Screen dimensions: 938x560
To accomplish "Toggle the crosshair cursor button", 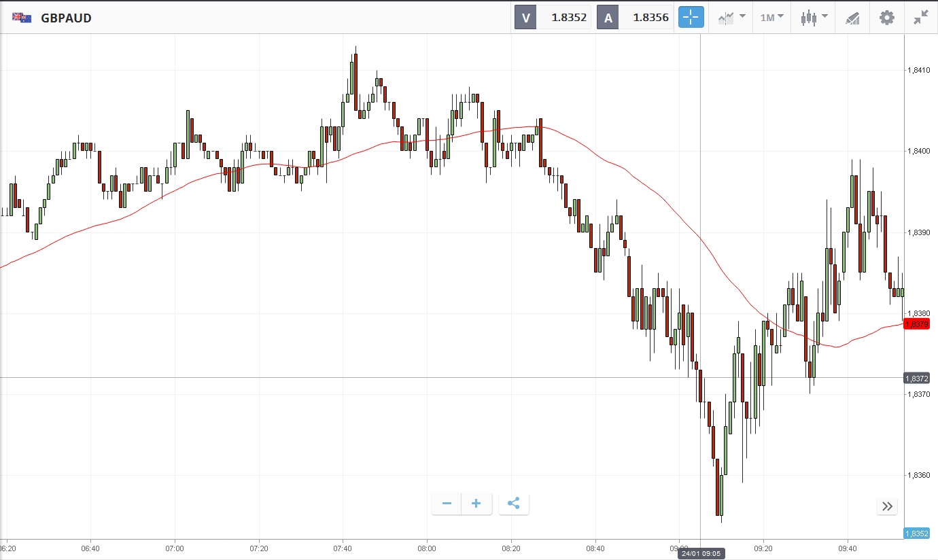I will click(x=691, y=18).
